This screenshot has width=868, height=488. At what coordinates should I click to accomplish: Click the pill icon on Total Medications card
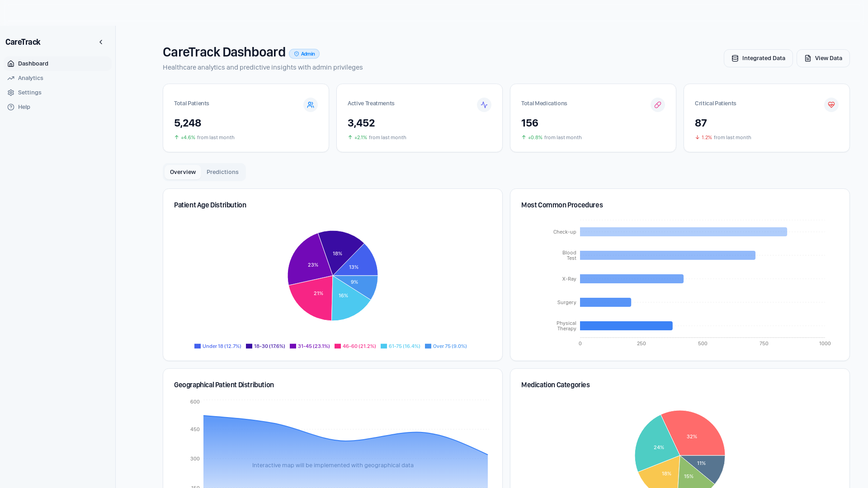click(x=658, y=105)
